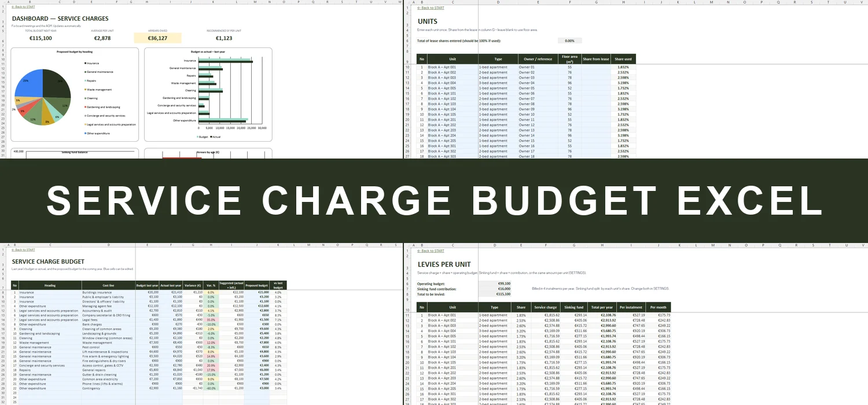Screen dimensions: 868x405
Task: Open Back to START link on Levies Per Unit sheet
Action: [x=431, y=251]
